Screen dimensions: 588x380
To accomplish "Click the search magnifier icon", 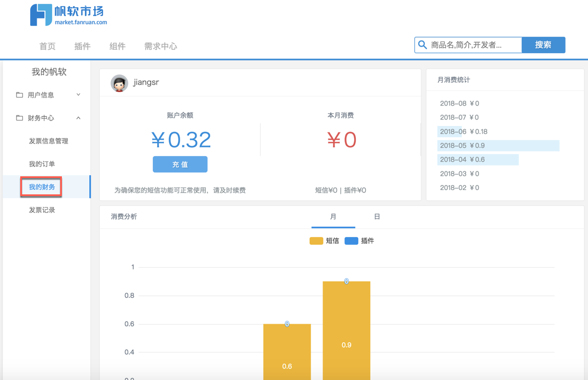I will [x=422, y=45].
